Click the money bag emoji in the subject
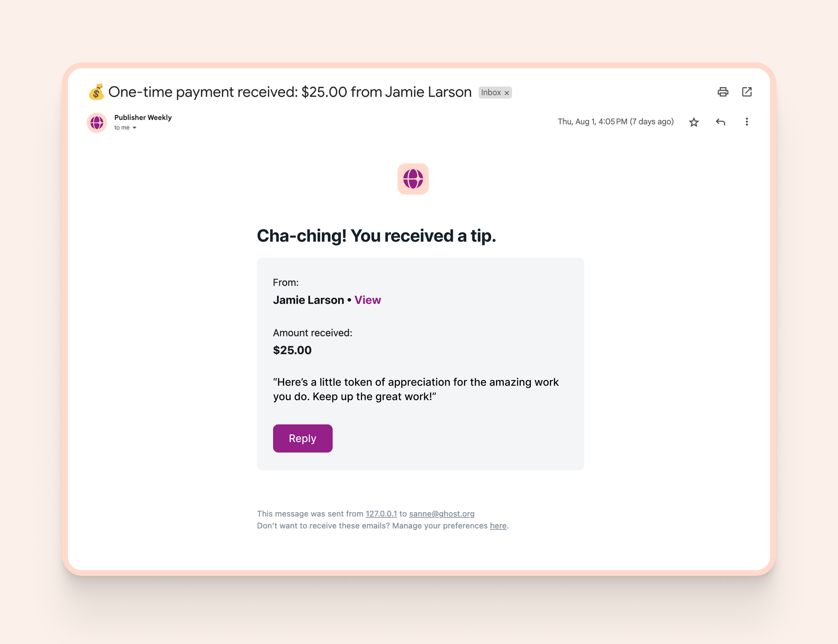Image resolution: width=838 pixels, height=644 pixels. tap(96, 92)
